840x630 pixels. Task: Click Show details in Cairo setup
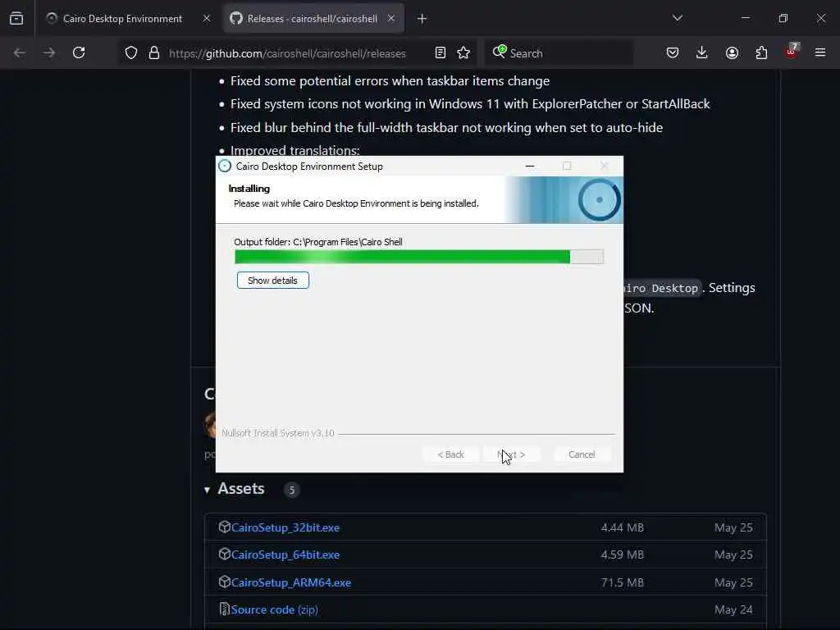click(272, 281)
